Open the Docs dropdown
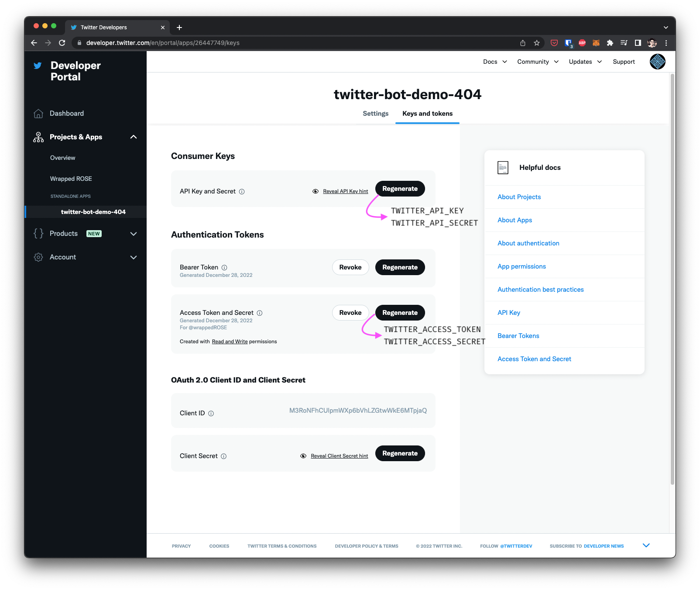Image resolution: width=700 pixels, height=590 pixels. [494, 62]
